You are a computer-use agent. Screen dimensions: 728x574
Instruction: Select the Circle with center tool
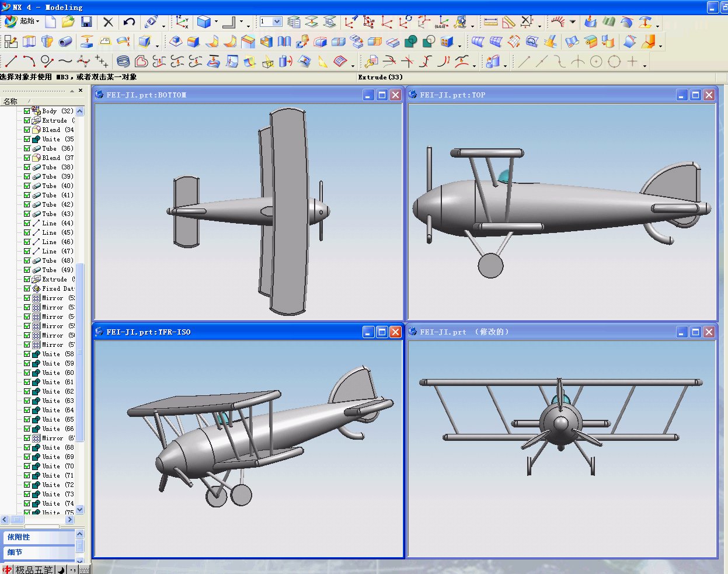click(x=596, y=61)
